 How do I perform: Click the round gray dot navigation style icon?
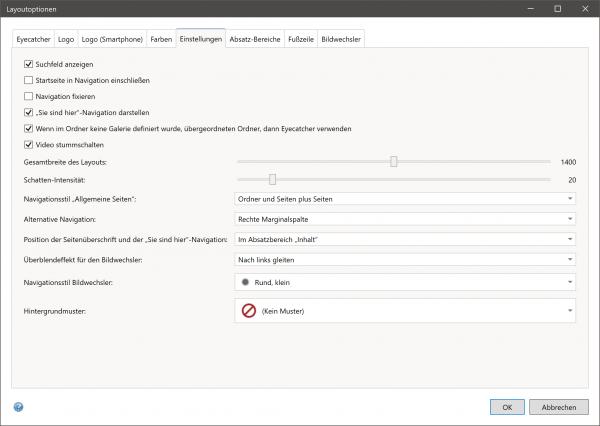245,283
